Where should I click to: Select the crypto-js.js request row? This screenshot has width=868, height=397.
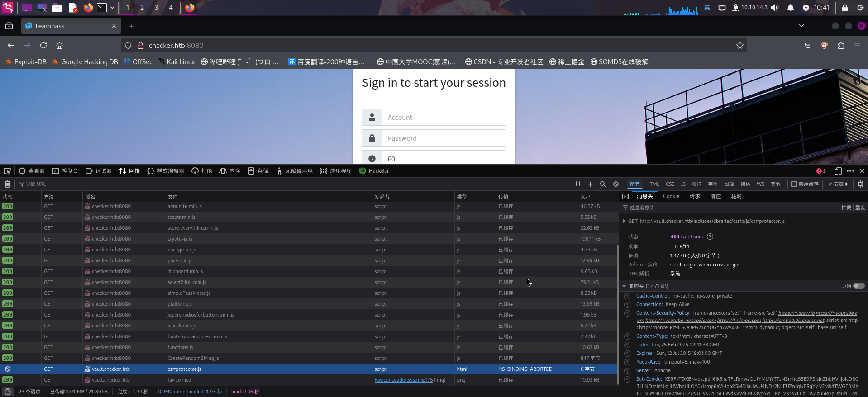pyautogui.click(x=309, y=239)
